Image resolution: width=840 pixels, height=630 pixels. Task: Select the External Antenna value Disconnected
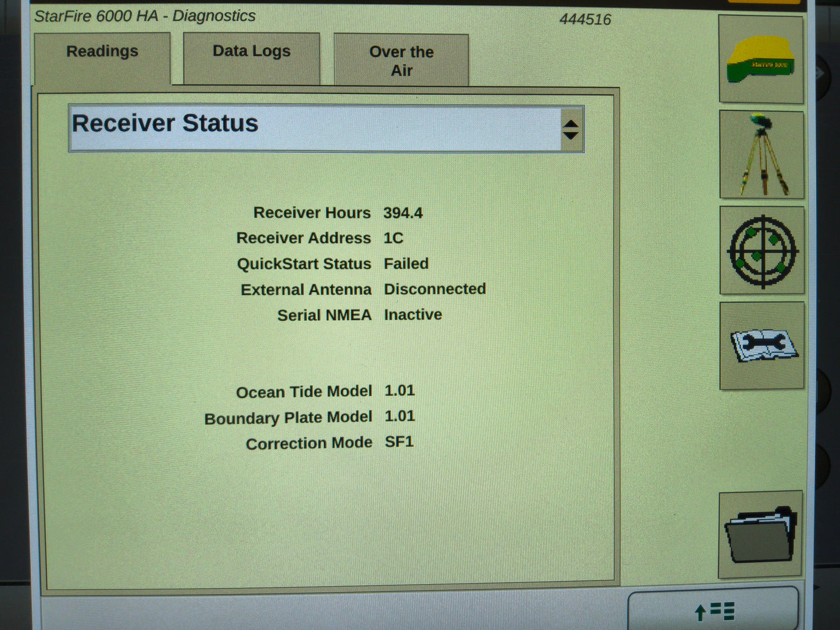tap(435, 289)
